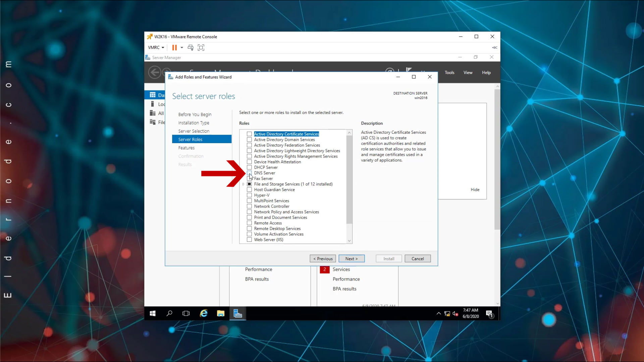This screenshot has width=644, height=362.
Task: Click the Next button in the wizard
Action: pyautogui.click(x=351, y=259)
